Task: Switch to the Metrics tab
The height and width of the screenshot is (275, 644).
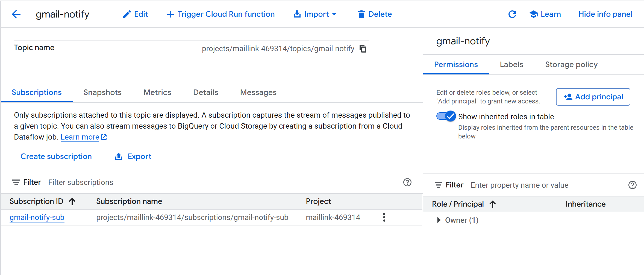Action: pos(157,92)
